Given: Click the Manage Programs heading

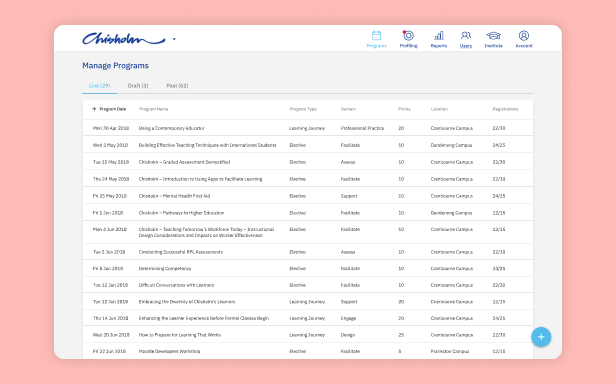Looking at the screenshot, I should [x=115, y=66].
